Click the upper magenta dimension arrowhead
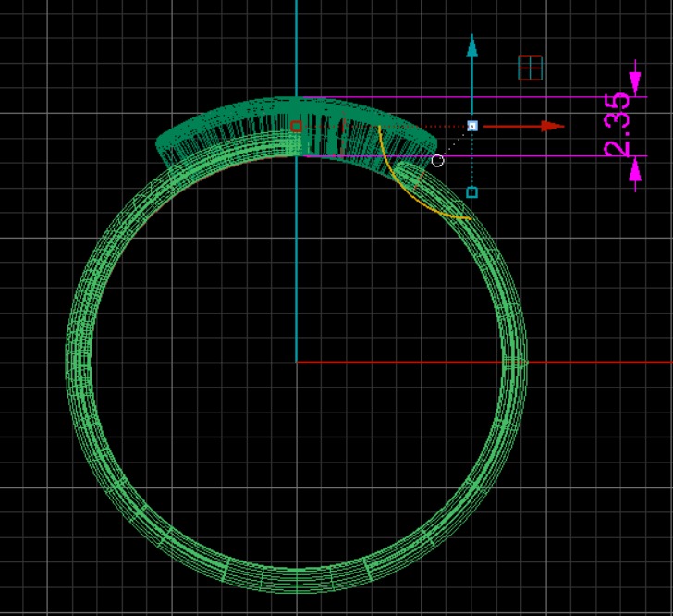This screenshot has width=673, height=616. 635,82
